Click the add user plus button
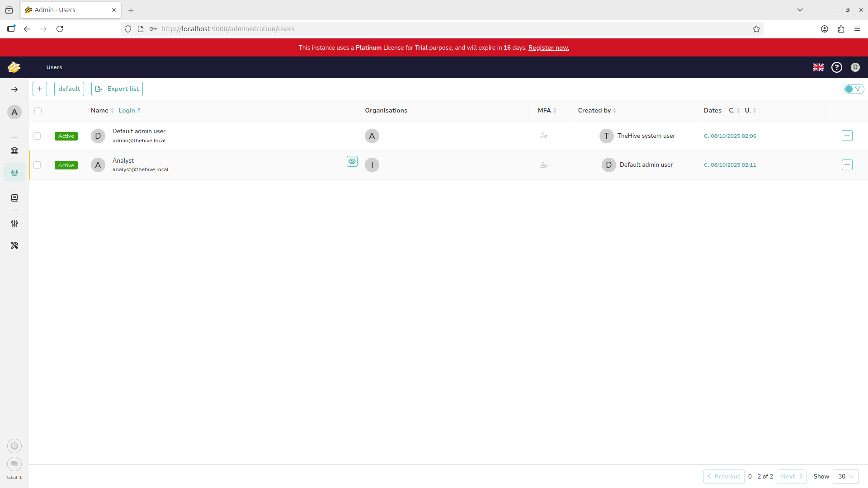This screenshot has height=488, width=868. tap(40, 89)
